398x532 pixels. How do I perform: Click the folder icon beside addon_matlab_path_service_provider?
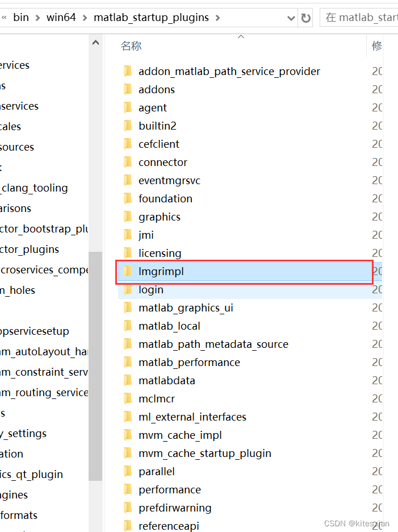pos(128,71)
